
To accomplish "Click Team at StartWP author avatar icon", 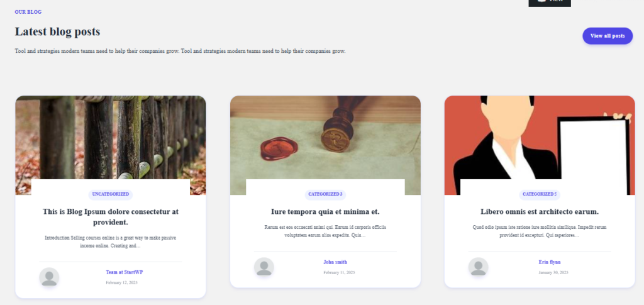I will [49, 277].
